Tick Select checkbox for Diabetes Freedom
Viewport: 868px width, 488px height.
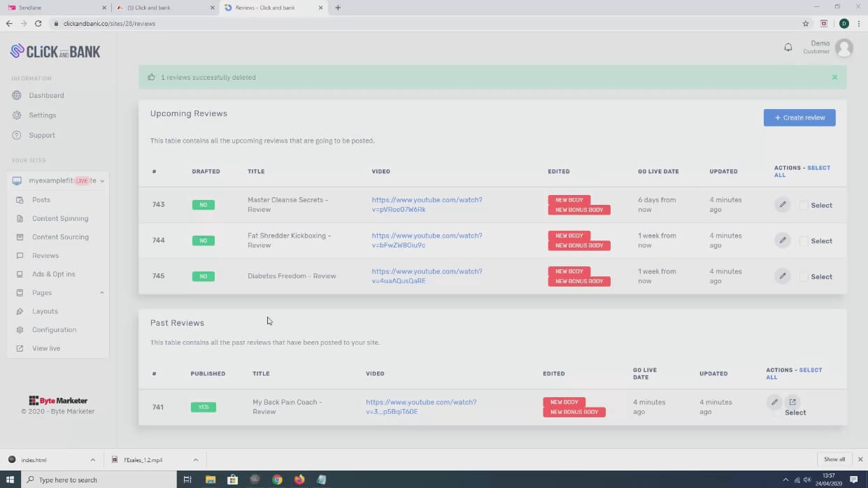pyautogui.click(x=804, y=277)
